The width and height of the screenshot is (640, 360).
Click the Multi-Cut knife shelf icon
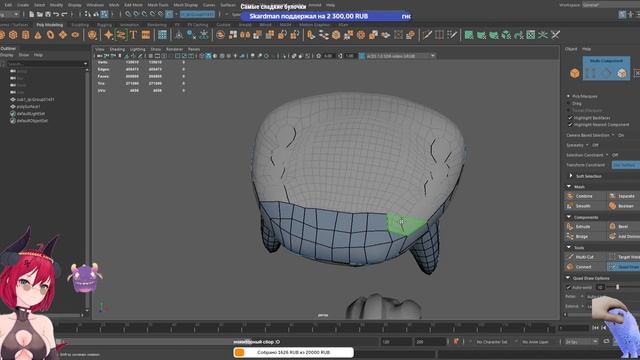click(x=427, y=35)
